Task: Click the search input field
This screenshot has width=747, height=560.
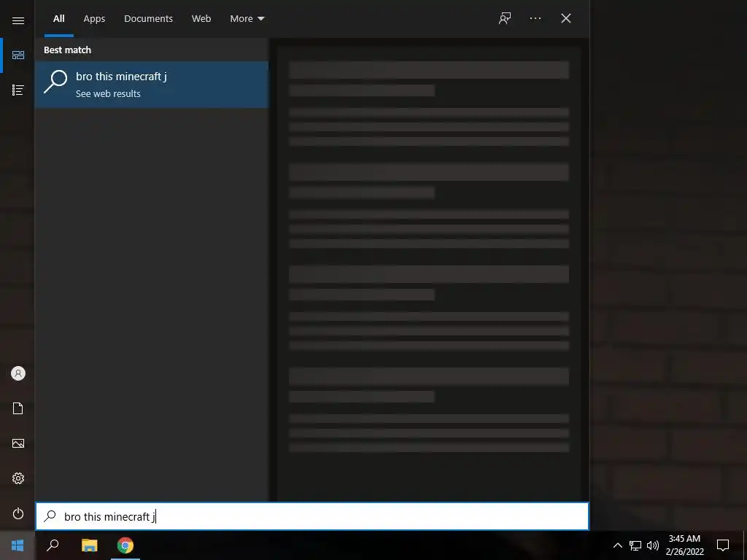Action: click(312, 516)
